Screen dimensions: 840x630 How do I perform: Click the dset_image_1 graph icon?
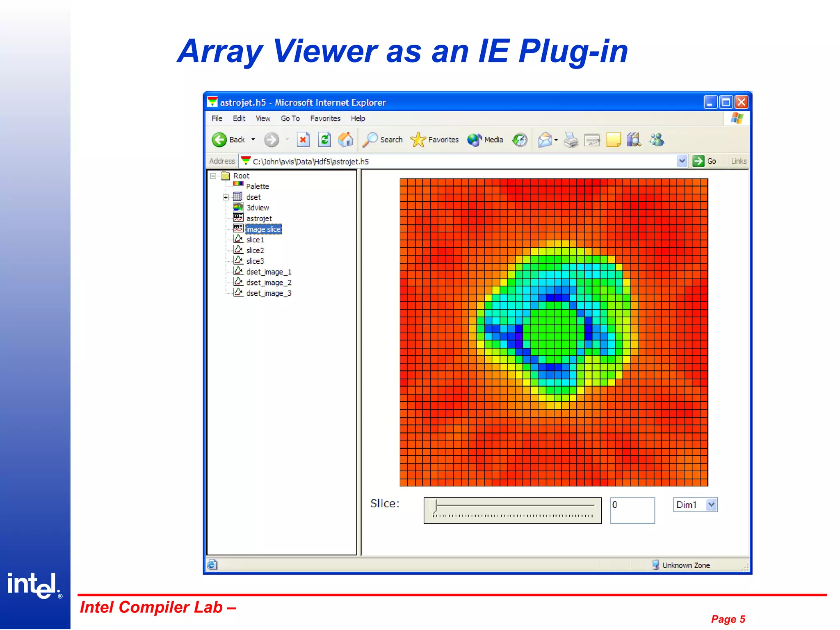(x=238, y=271)
